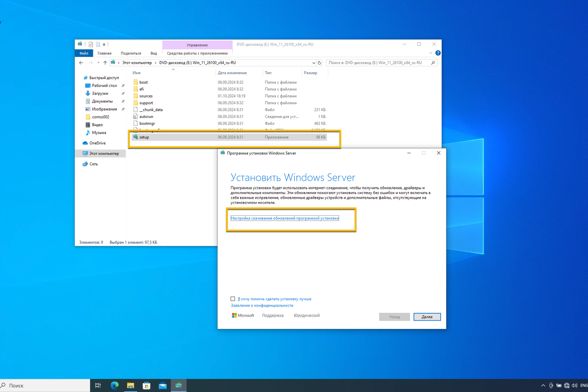The image size is (588, 392).
Task: Click the Meet Now tray icon
Action: pos(551,386)
